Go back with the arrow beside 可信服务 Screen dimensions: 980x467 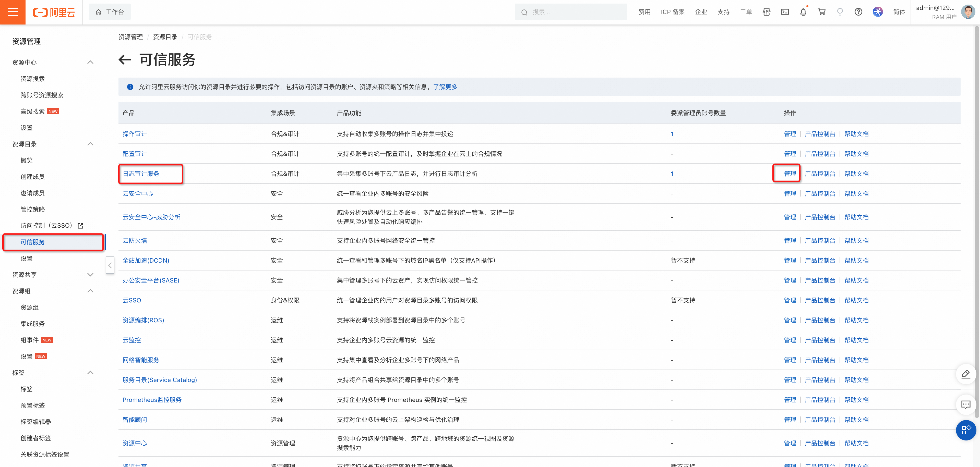125,60
